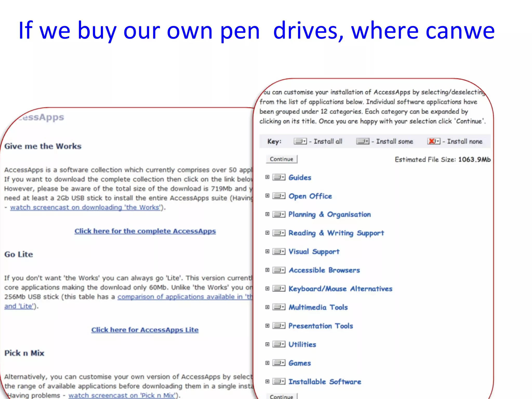The image size is (532, 399).
Task: Expand the Utilities plus box
Action: coord(267,344)
